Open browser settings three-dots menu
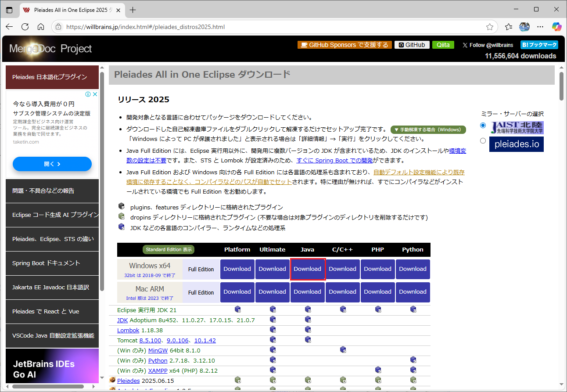Screen dimensions: 567x392 [540, 27]
